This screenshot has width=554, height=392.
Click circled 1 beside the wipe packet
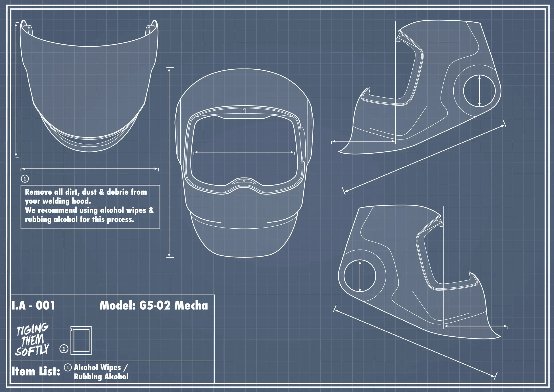click(x=64, y=349)
